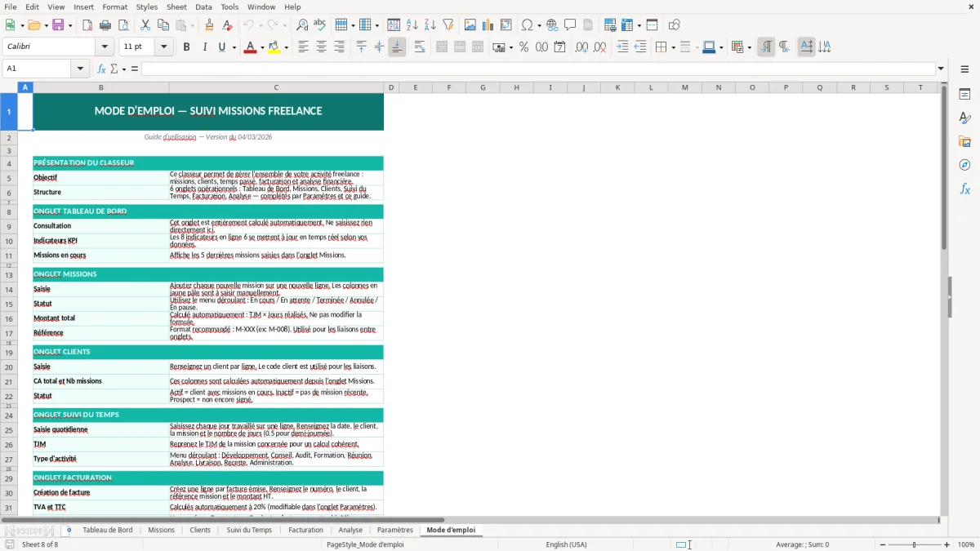
Task: Open the Paste options dropdown arrow
Action: 192,25
